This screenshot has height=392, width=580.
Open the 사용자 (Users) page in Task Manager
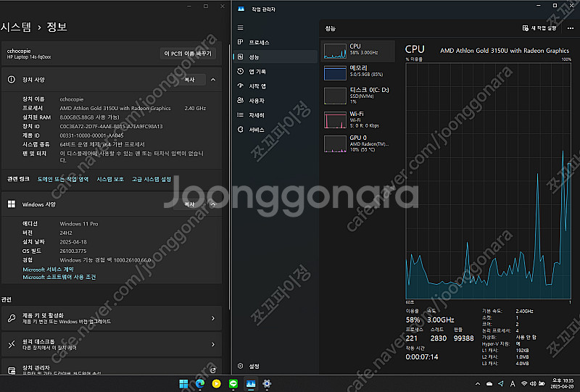[x=275, y=101]
